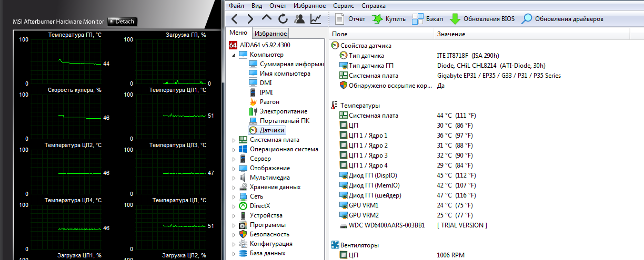This screenshot has width=644, height=260.
Task: Select the Операционная система Windows icon
Action: pyautogui.click(x=243, y=149)
